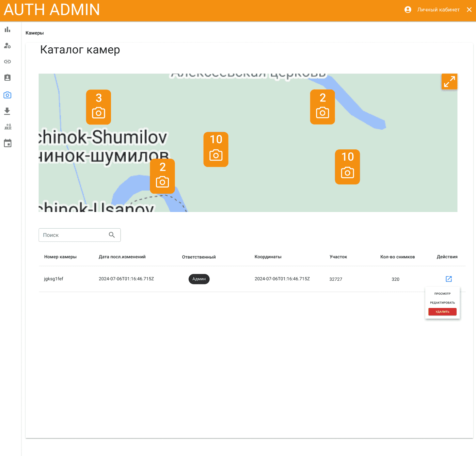Image resolution: width=476 pixels, height=456 pixels.
Task: Open the link chain sidebar icon
Action: 7,62
